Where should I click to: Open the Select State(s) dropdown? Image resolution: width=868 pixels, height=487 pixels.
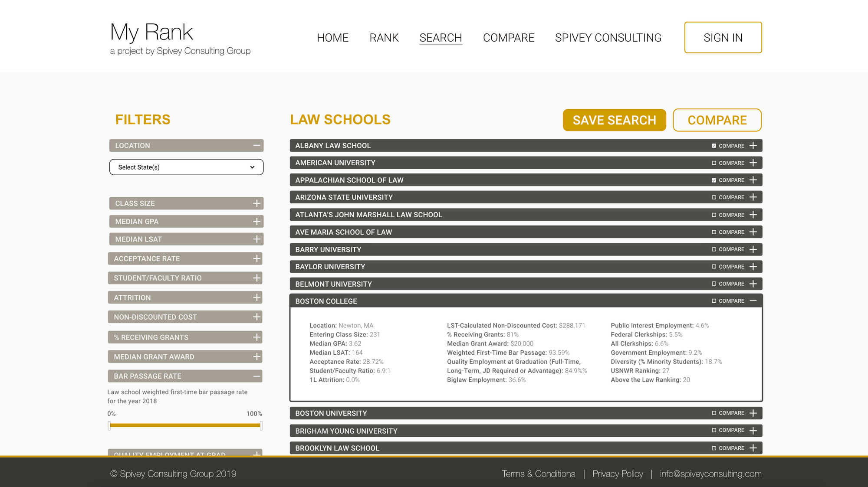click(x=186, y=167)
